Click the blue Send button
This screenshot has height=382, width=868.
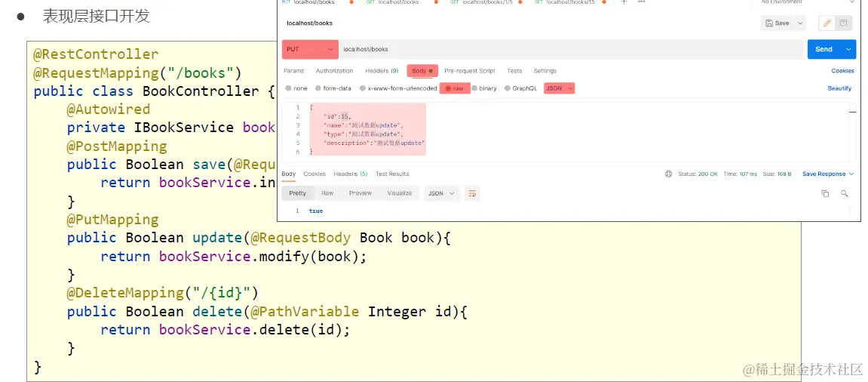point(824,49)
